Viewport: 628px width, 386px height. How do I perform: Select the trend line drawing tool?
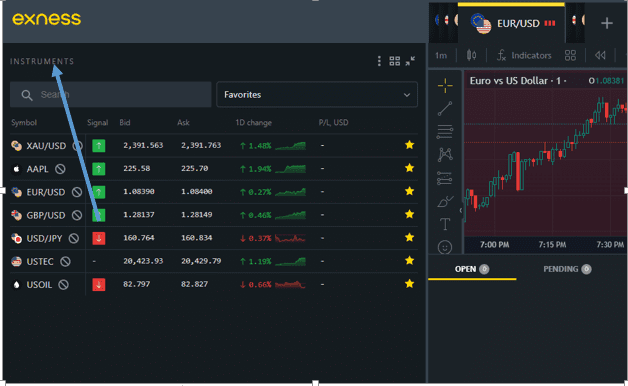445,109
